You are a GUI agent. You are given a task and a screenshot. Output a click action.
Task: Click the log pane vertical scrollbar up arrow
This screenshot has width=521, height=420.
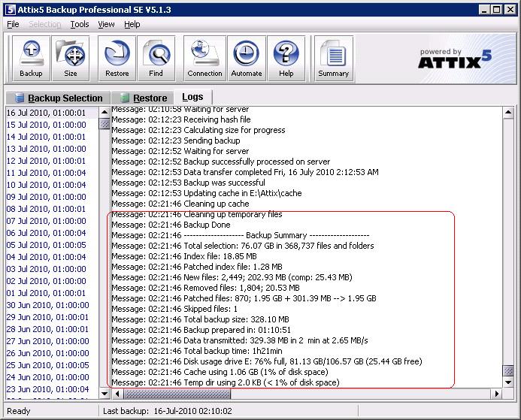coord(509,112)
